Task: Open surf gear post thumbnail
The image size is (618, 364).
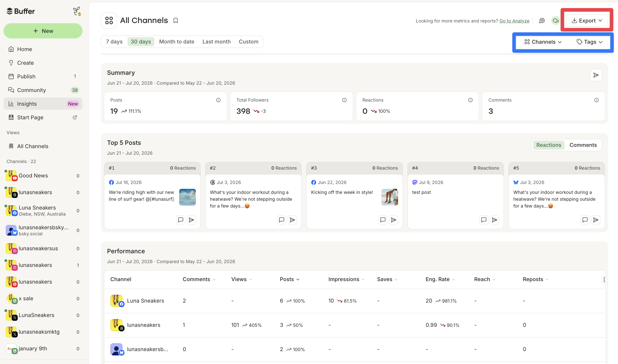Action: click(x=188, y=197)
